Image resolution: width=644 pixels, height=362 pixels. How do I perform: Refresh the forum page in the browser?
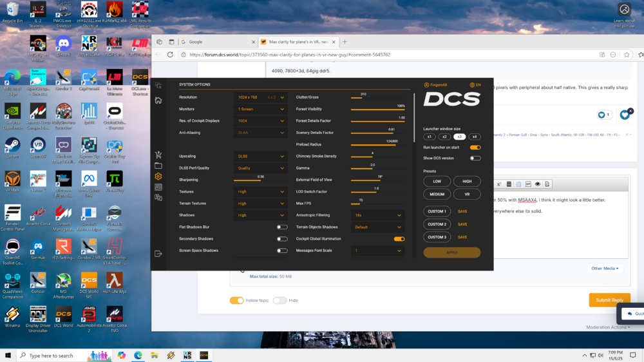[170, 55]
